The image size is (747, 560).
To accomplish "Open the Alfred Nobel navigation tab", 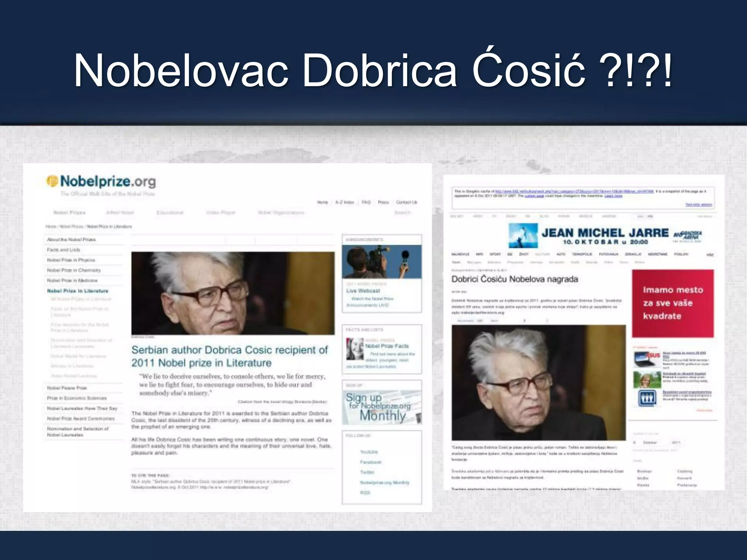I will 120,213.
